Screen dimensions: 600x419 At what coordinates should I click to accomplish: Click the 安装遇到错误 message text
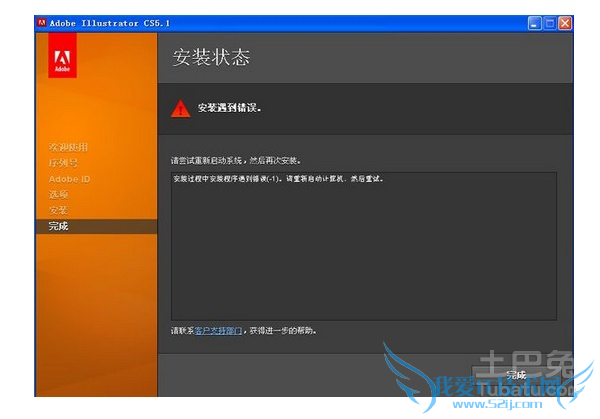[230, 108]
